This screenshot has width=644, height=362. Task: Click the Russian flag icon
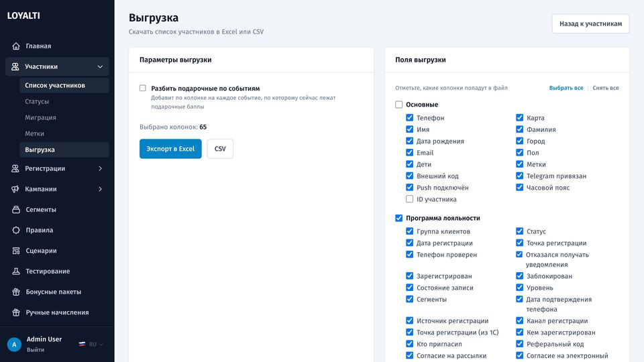tap(82, 345)
